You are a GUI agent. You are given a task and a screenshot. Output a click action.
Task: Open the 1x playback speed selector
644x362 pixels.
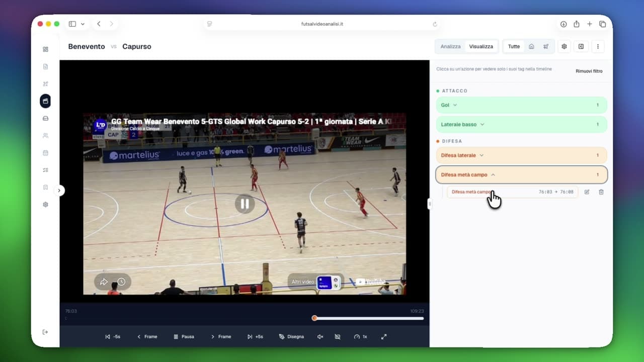pyautogui.click(x=360, y=337)
